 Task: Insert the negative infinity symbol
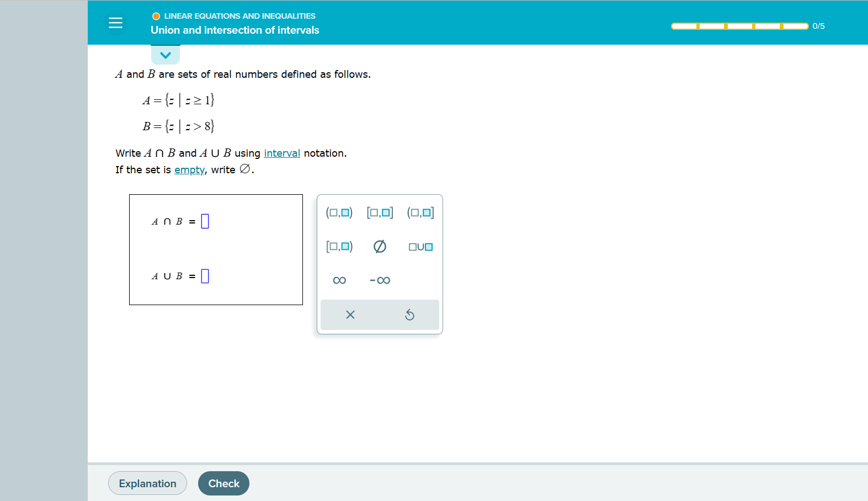click(380, 280)
